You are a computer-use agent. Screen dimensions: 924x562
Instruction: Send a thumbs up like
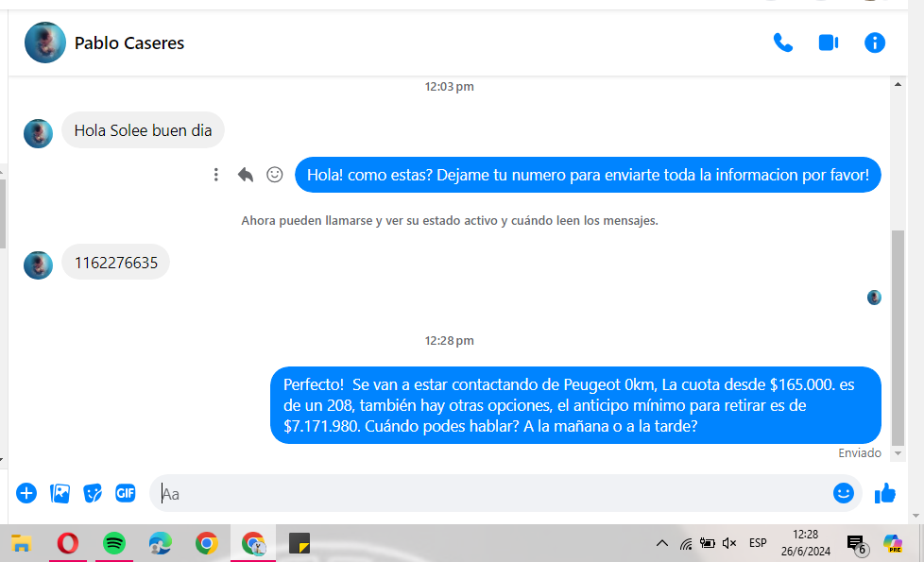[x=884, y=493]
